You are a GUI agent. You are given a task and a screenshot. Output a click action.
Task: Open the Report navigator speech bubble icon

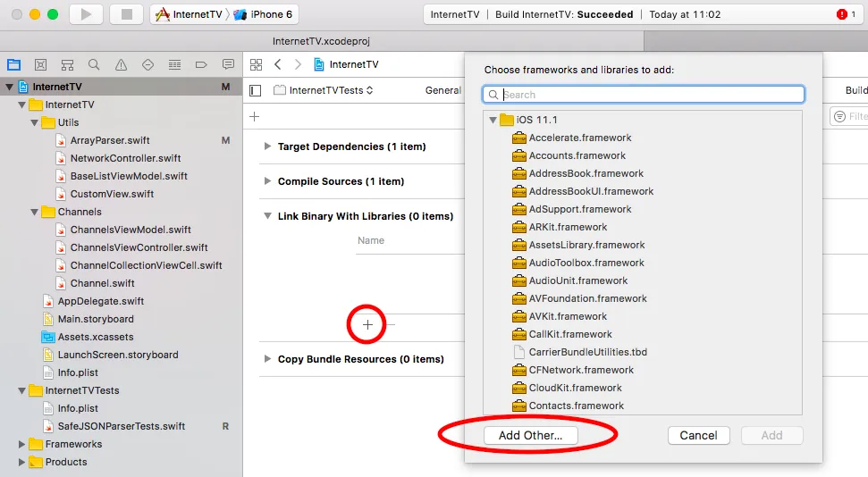(228, 64)
